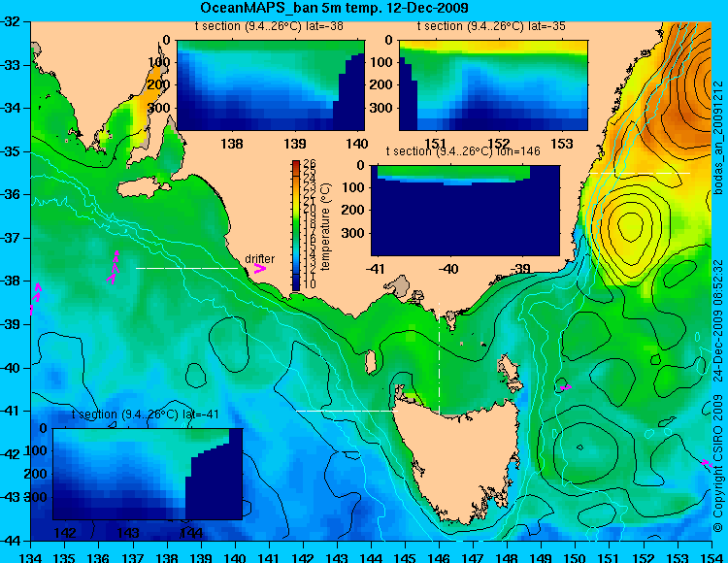Open the lon=146 temperature section inset plot

(x=465, y=211)
